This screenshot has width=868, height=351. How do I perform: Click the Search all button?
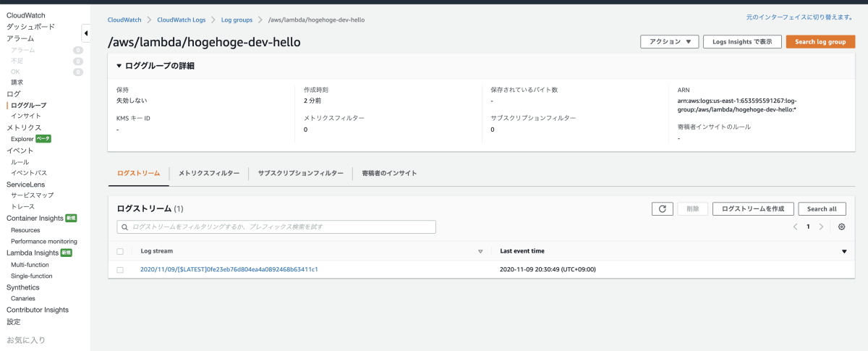pos(822,208)
